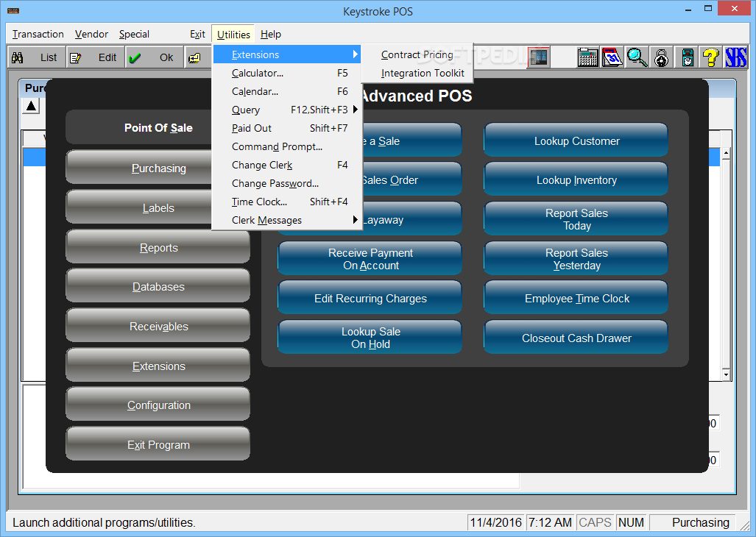
Task: Choose Change Password... menu entry
Action: tap(287, 183)
